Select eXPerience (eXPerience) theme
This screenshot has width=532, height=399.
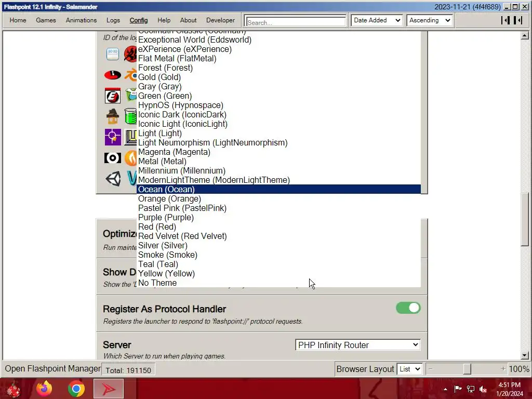click(x=278, y=49)
